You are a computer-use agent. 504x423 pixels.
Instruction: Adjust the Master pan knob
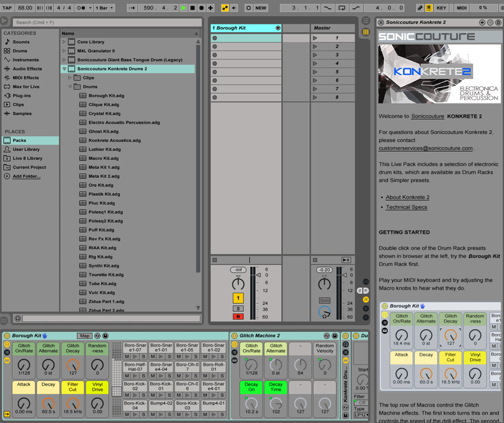(x=324, y=284)
